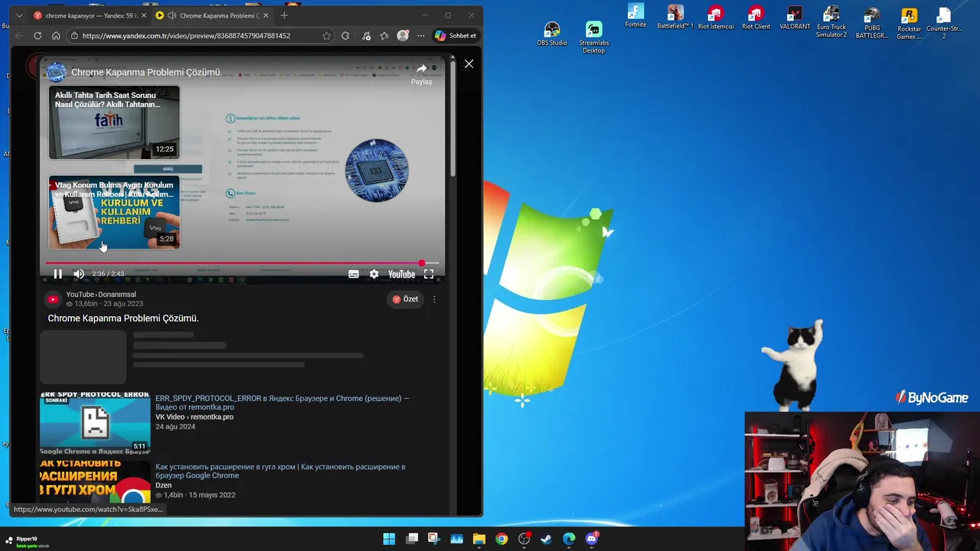Open the favorites list icon in the toolbar
The height and width of the screenshot is (551, 980).
tap(384, 35)
